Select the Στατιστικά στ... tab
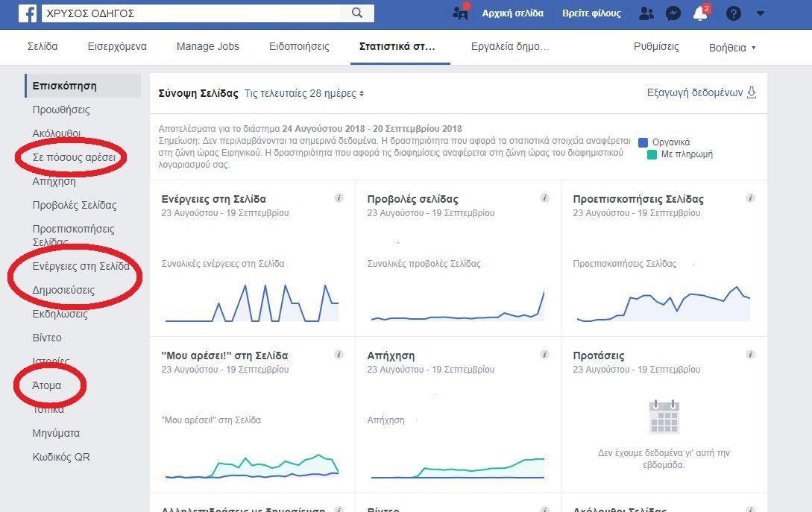This screenshot has height=512, width=812. point(397,47)
